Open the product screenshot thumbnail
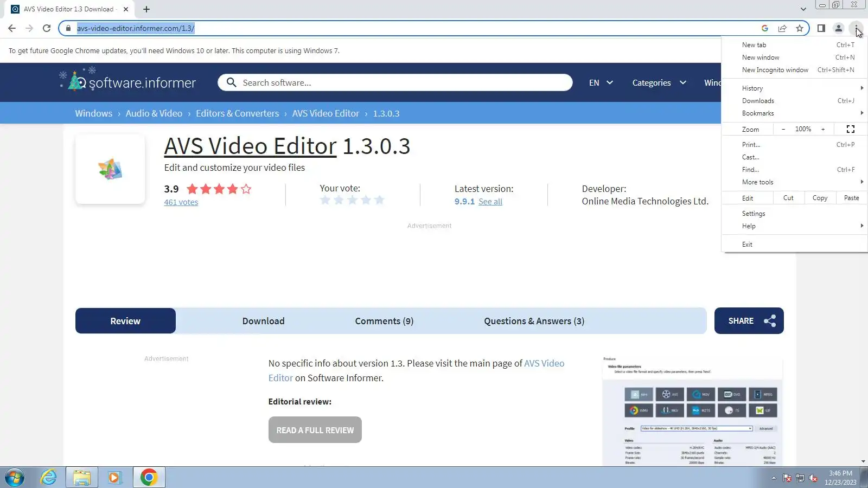The width and height of the screenshot is (868, 488). pos(693,412)
